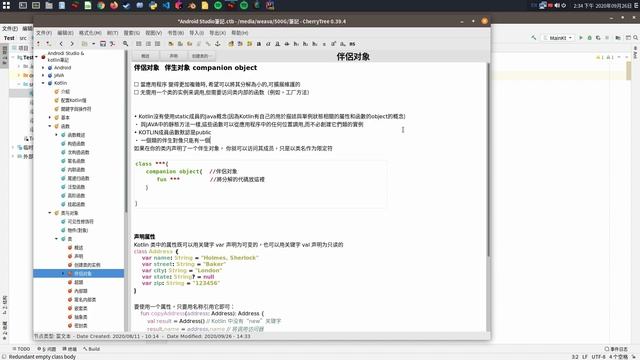Open MainKt run configuration dropdown in Android Studio
Viewport: 640px width, 360px height.
click(x=558, y=38)
